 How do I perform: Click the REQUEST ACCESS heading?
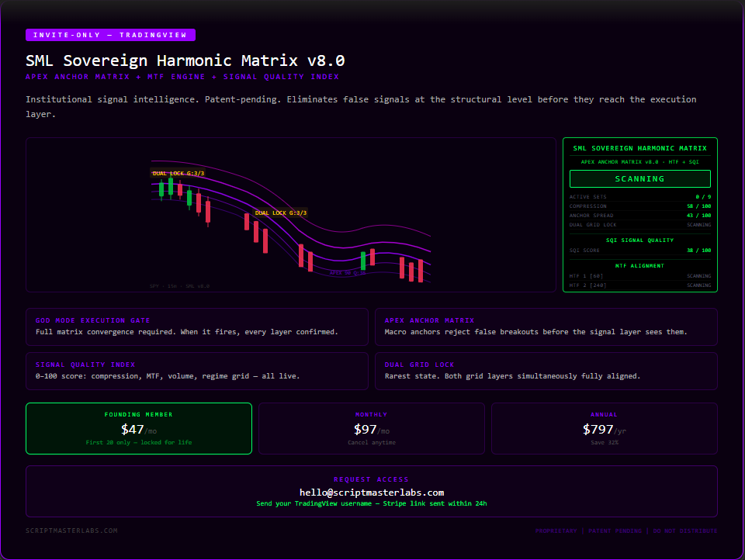point(371,479)
